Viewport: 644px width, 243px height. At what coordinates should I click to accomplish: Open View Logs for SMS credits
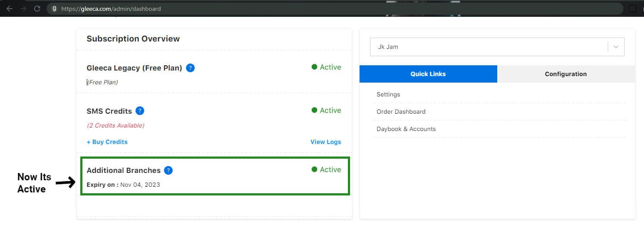tap(325, 142)
